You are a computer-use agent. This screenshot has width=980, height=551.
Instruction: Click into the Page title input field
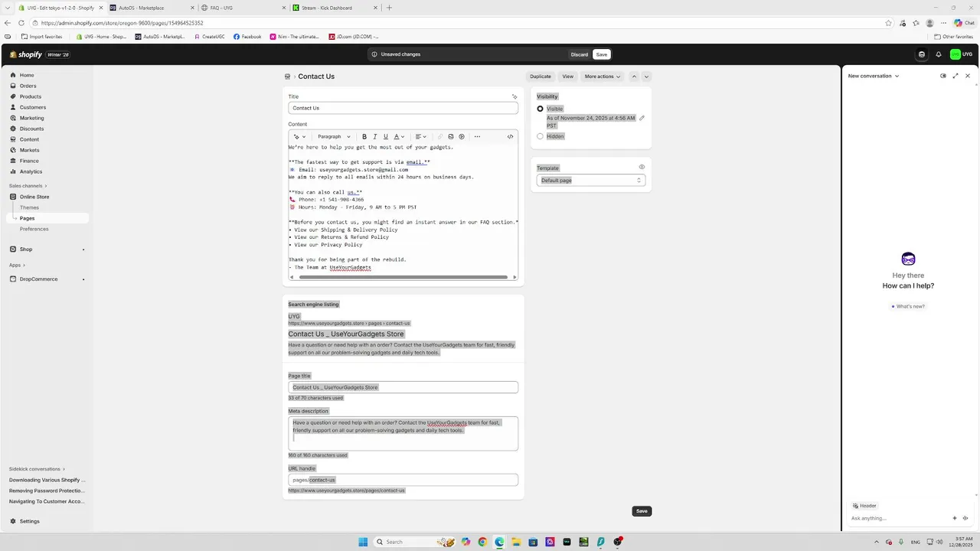(x=403, y=387)
